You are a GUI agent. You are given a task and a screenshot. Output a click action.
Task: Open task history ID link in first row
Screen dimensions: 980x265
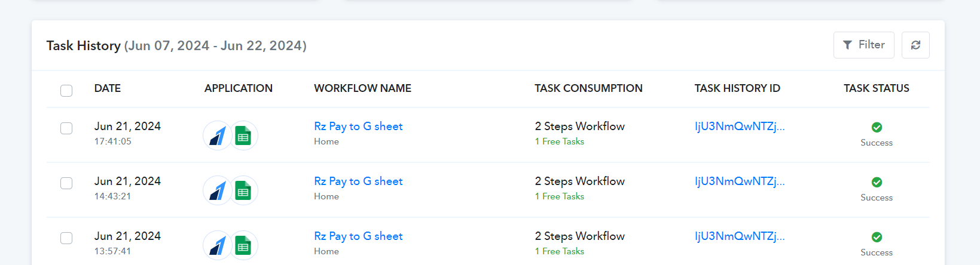coord(740,126)
